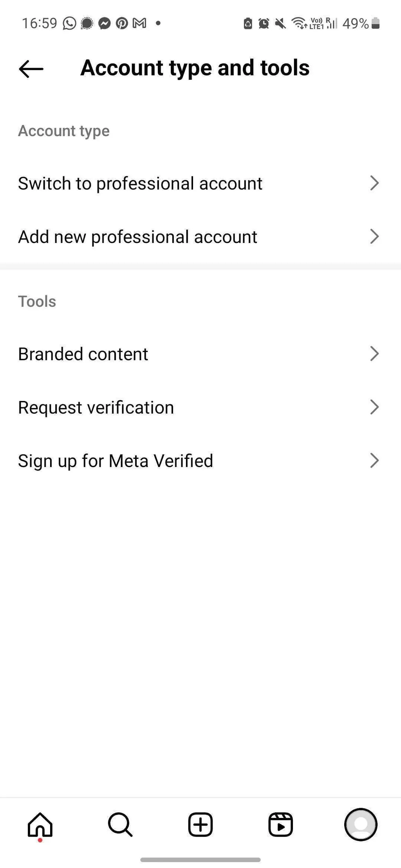Open Branded content
The image size is (401, 868).
(83, 354)
